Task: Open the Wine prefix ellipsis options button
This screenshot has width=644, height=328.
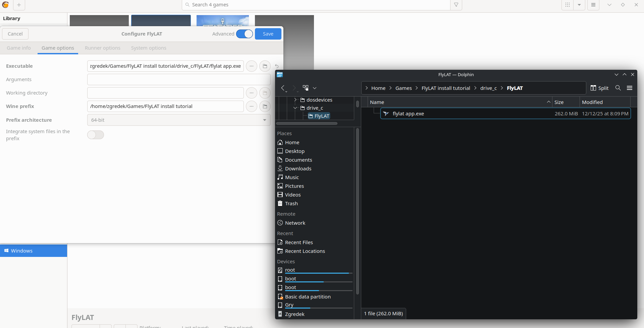Action: point(252,106)
